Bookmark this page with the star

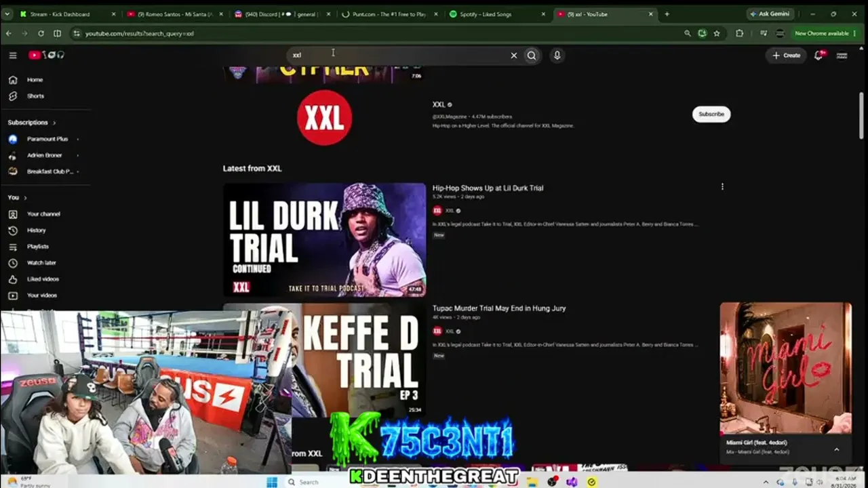[717, 33]
